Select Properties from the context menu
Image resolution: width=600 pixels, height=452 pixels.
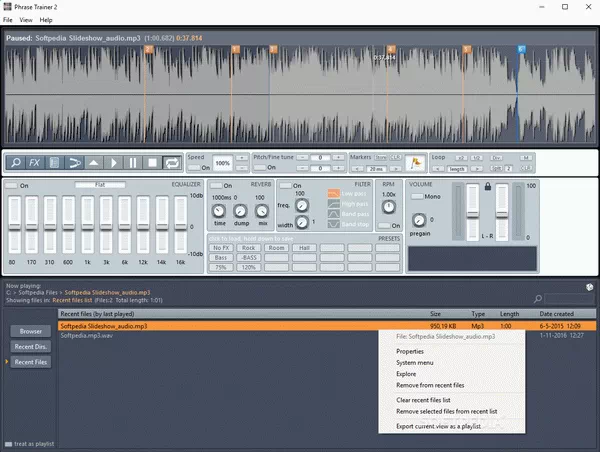(410, 352)
